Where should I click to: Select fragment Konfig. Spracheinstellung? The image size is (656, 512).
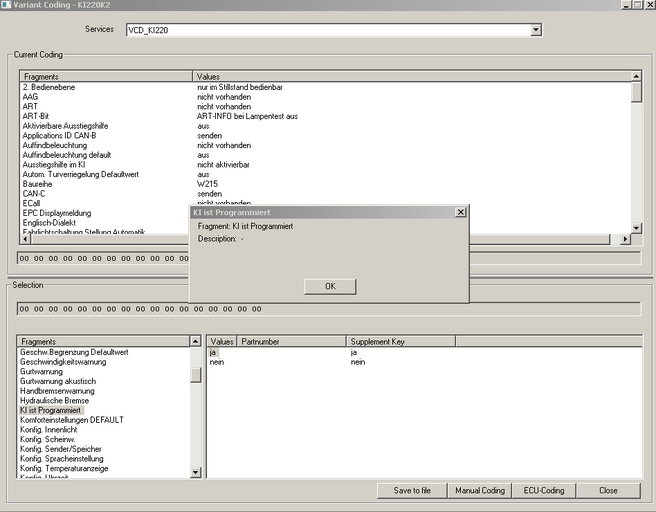[62, 458]
